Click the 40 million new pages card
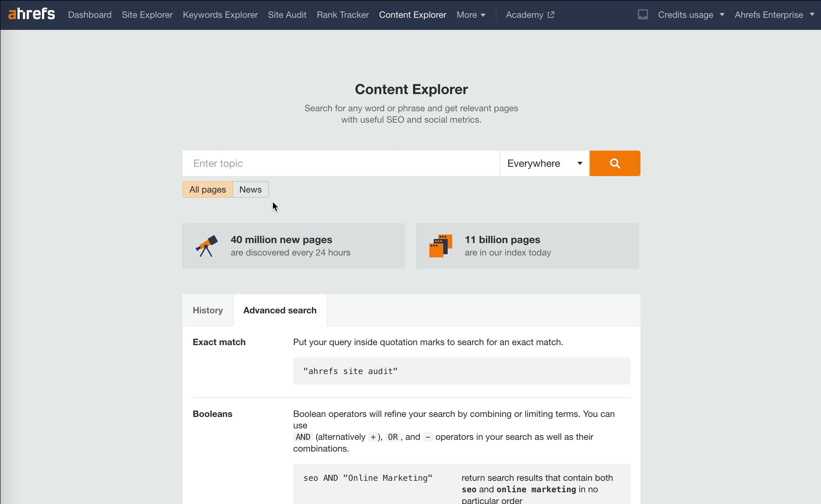This screenshot has width=821, height=504. [x=293, y=246]
